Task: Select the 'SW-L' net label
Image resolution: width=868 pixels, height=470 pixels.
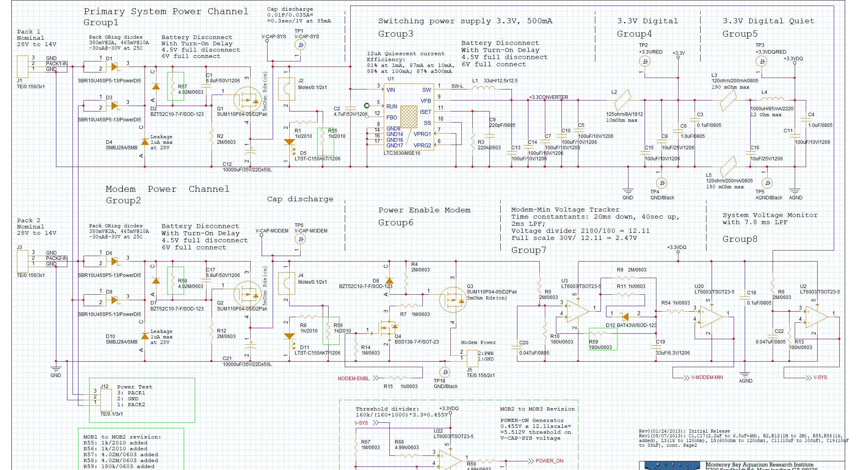Action: coord(457,86)
